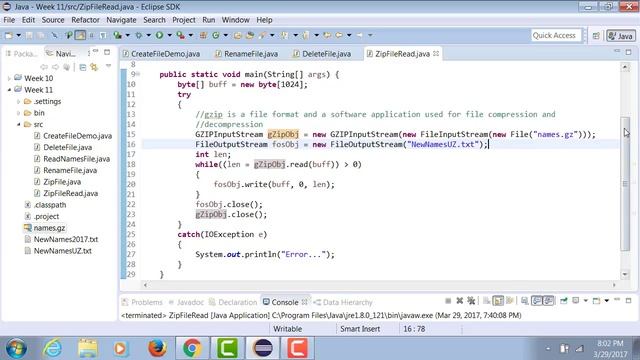The width and height of the screenshot is (640, 360).
Task: Switch to the Javadoc tab
Action: pyautogui.click(x=186, y=302)
